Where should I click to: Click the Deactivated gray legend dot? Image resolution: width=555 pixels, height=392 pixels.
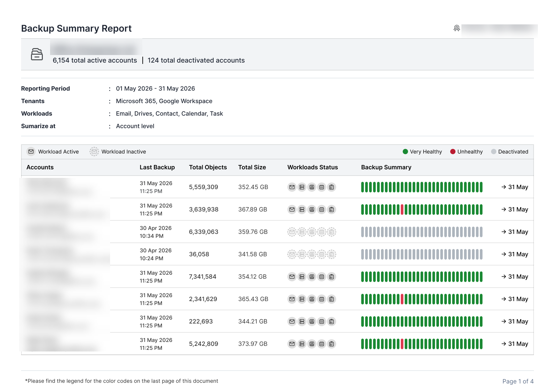494,152
